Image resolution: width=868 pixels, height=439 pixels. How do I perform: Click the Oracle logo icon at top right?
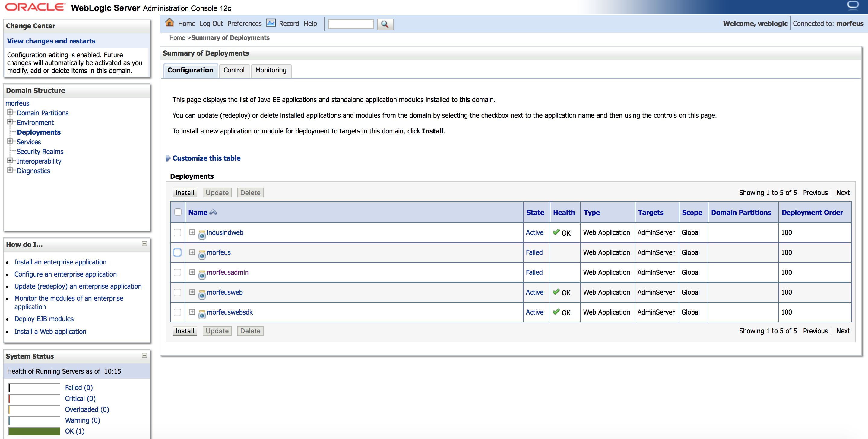(x=853, y=6)
